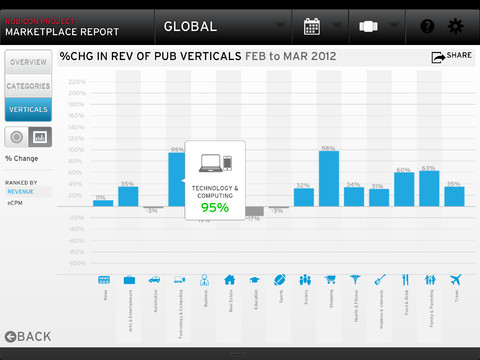Open the calendar date picker icon
Screen dimensions: 480x360
pos(312,27)
